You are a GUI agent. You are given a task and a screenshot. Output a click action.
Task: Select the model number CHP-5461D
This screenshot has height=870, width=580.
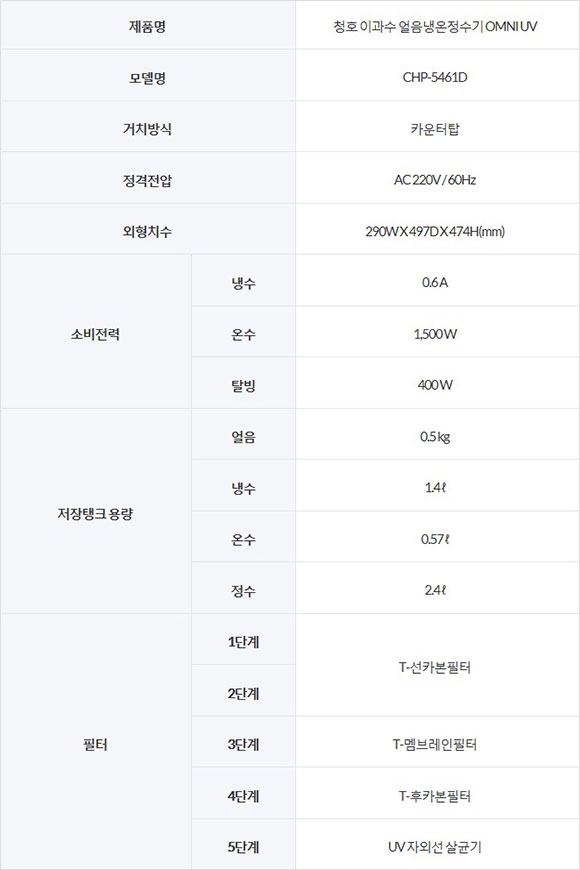[435, 77]
